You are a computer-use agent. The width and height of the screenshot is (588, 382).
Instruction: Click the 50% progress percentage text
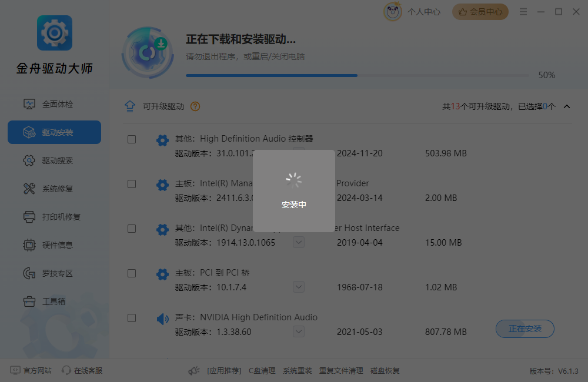coord(547,75)
